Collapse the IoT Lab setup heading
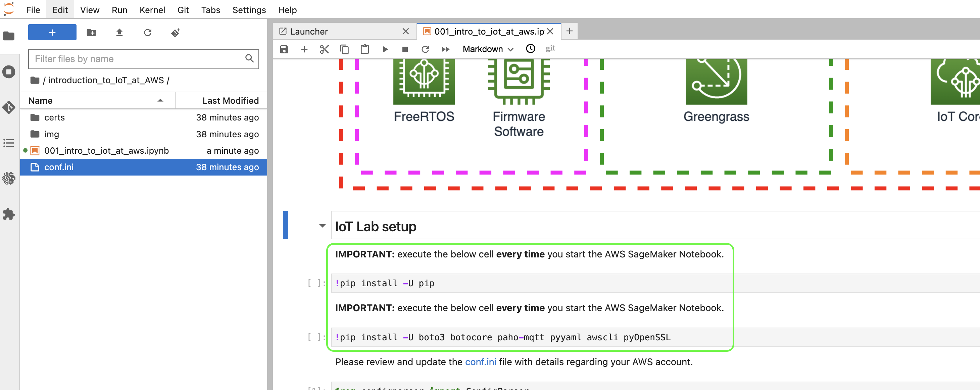Viewport: 980px width, 390px height. point(322,226)
